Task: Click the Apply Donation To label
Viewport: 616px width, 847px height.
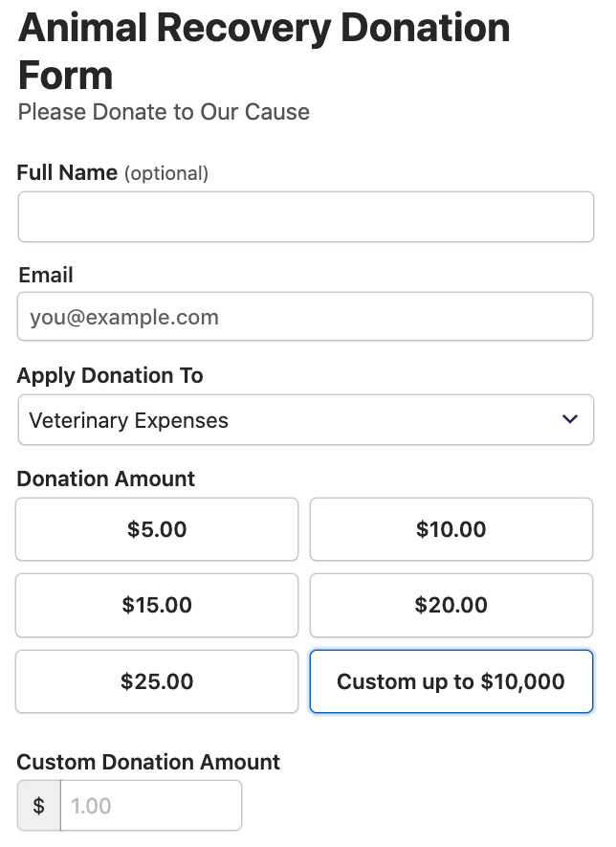Action: [110, 376]
